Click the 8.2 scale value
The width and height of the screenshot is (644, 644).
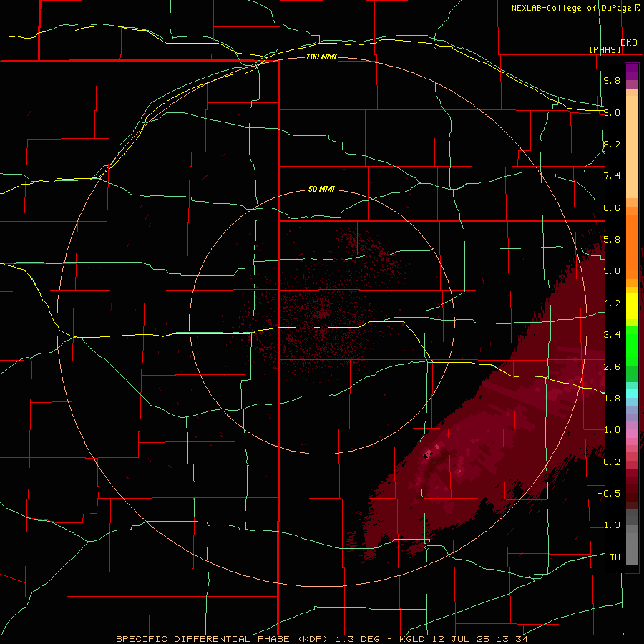pyautogui.click(x=612, y=144)
